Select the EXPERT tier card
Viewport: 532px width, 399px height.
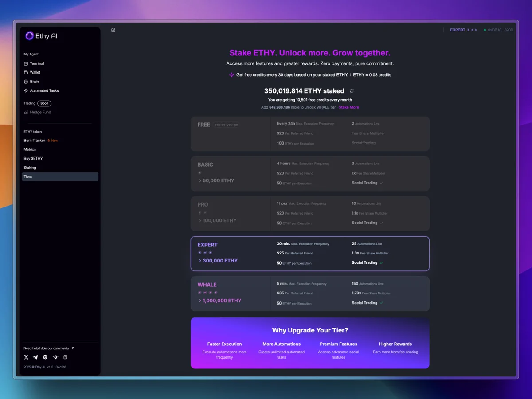tap(310, 254)
